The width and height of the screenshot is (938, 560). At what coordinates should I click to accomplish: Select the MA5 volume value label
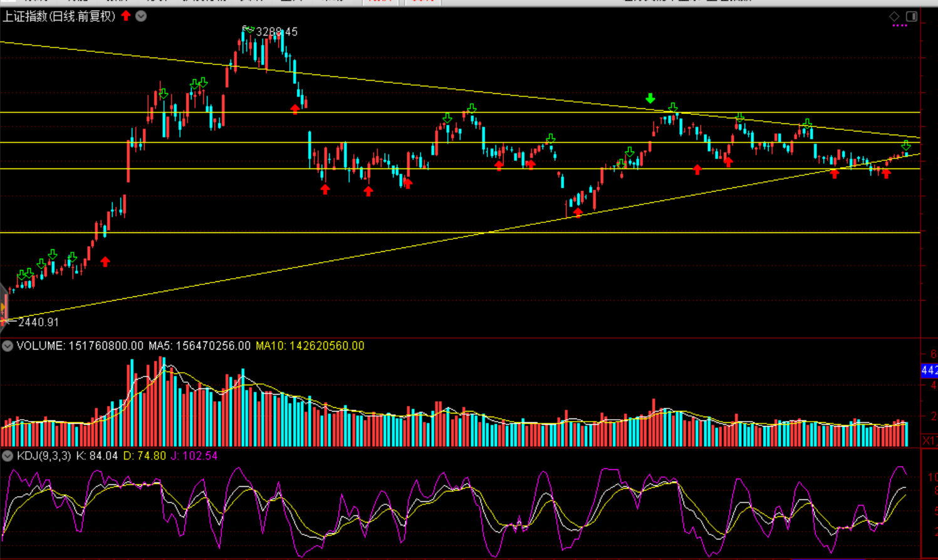[199, 346]
